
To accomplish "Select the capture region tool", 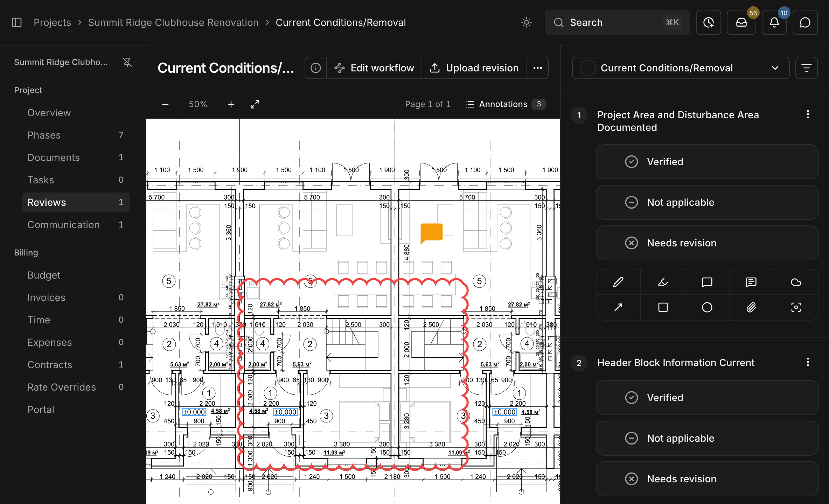I will pos(796,307).
